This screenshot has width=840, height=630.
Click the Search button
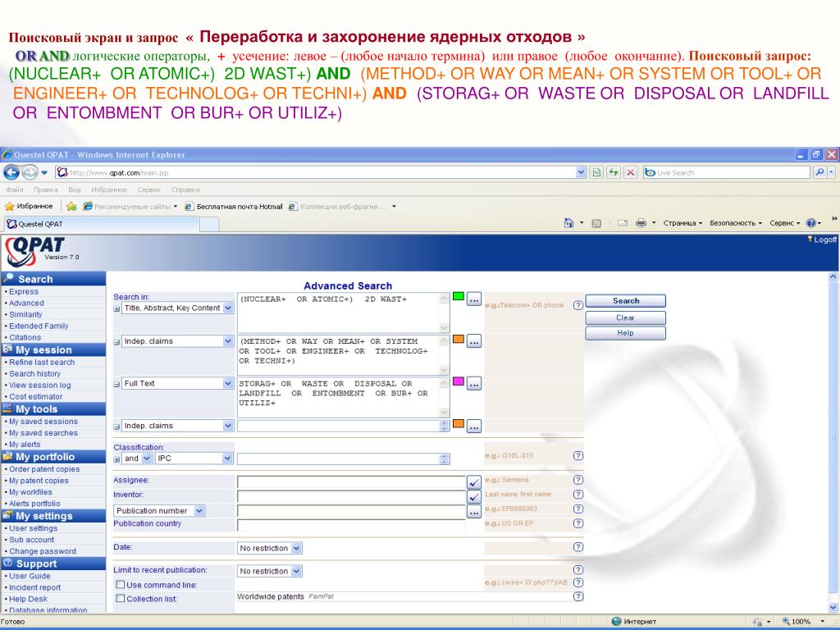pyautogui.click(x=625, y=301)
